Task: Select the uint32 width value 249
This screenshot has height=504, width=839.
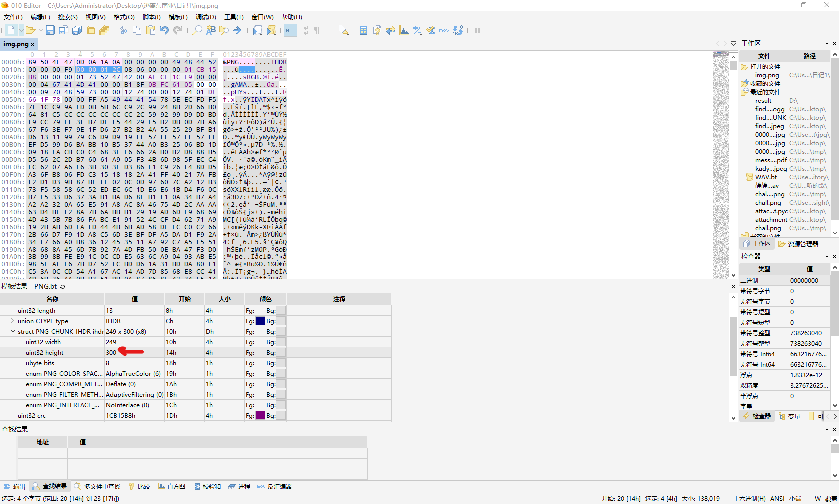Action: coord(111,342)
